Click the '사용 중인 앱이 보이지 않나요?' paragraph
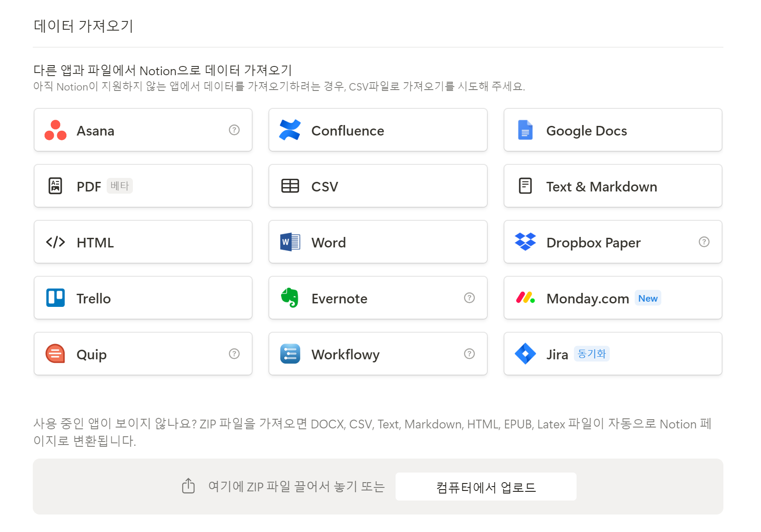761x532 pixels. coord(372,432)
